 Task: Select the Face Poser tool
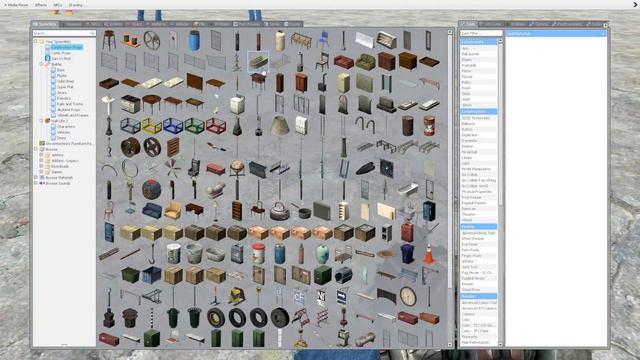pos(478,250)
